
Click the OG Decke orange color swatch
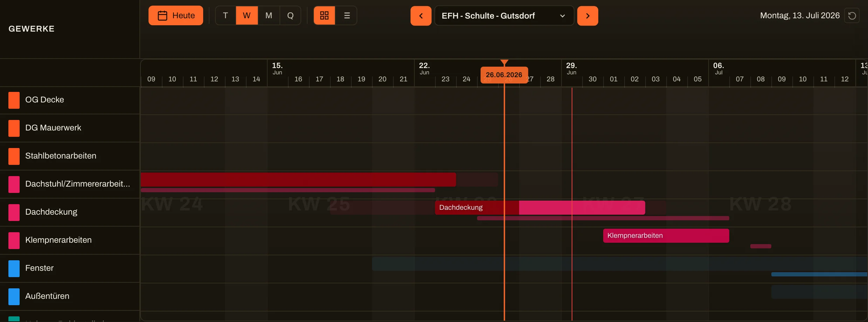(x=14, y=100)
